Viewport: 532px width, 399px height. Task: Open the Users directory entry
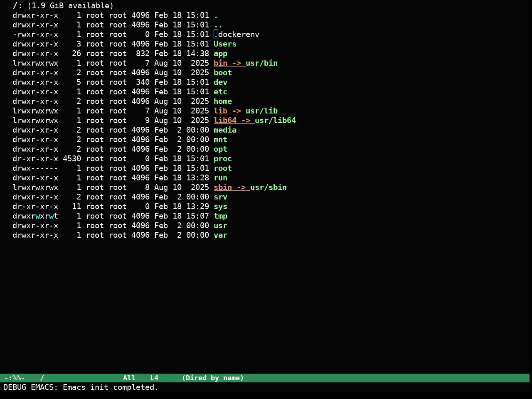(225, 44)
